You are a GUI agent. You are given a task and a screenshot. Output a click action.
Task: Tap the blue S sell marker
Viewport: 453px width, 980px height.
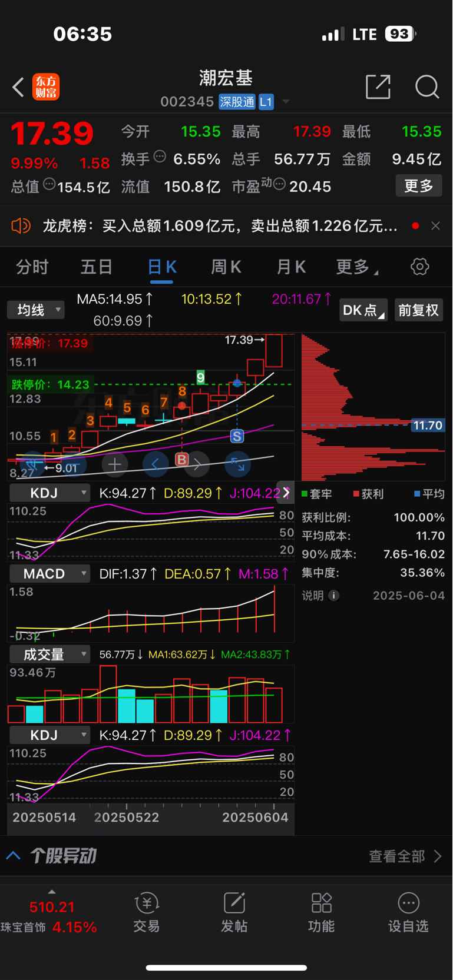tap(237, 436)
